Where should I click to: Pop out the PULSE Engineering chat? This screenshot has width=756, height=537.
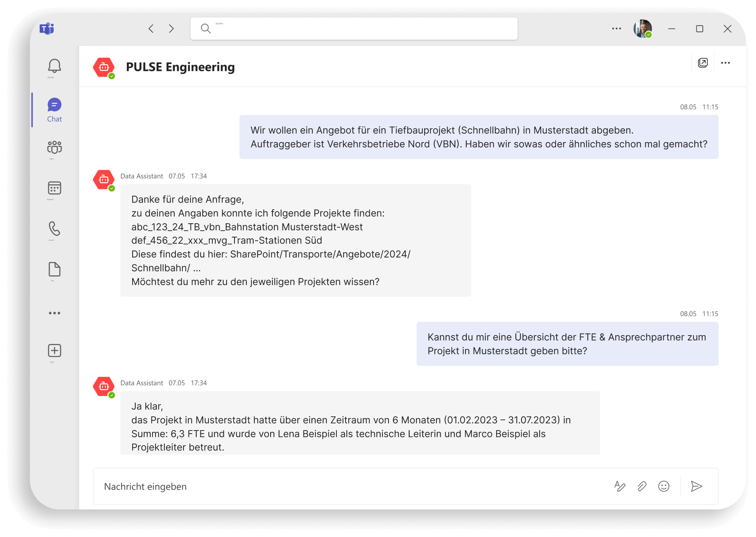click(703, 63)
